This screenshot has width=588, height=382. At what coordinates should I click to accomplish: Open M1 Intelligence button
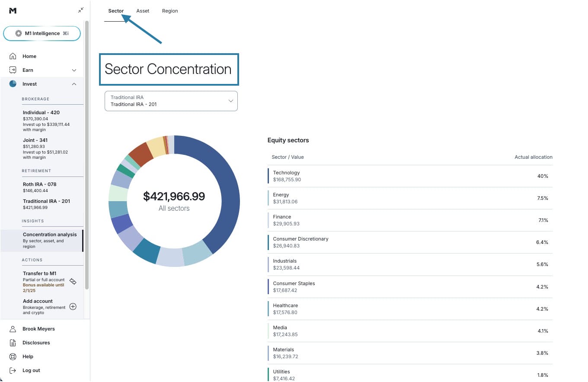[42, 33]
